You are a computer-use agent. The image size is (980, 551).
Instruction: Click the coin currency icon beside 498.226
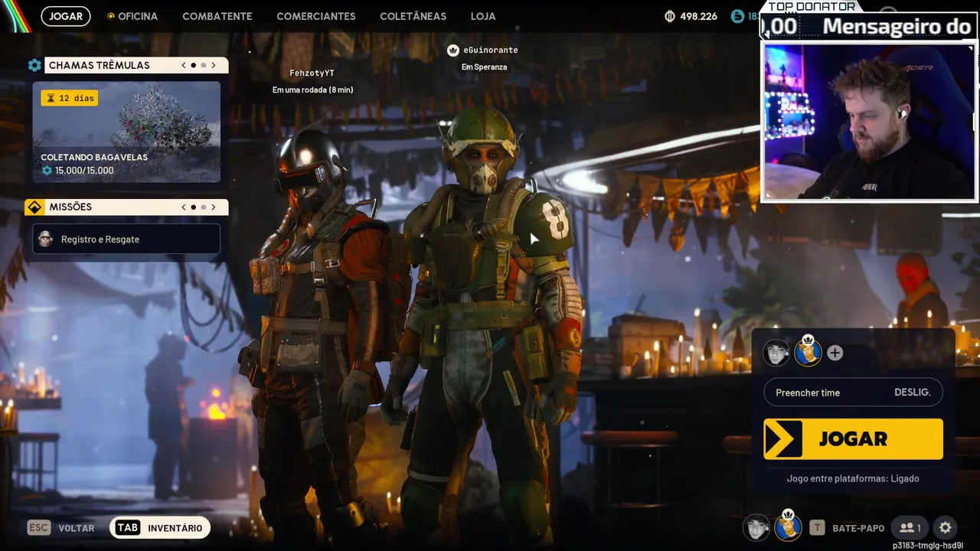pyautogui.click(x=670, y=16)
